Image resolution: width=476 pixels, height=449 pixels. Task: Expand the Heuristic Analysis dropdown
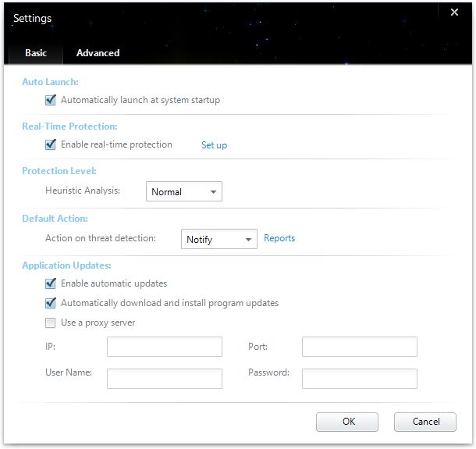pyautogui.click(x=183, y=192)
